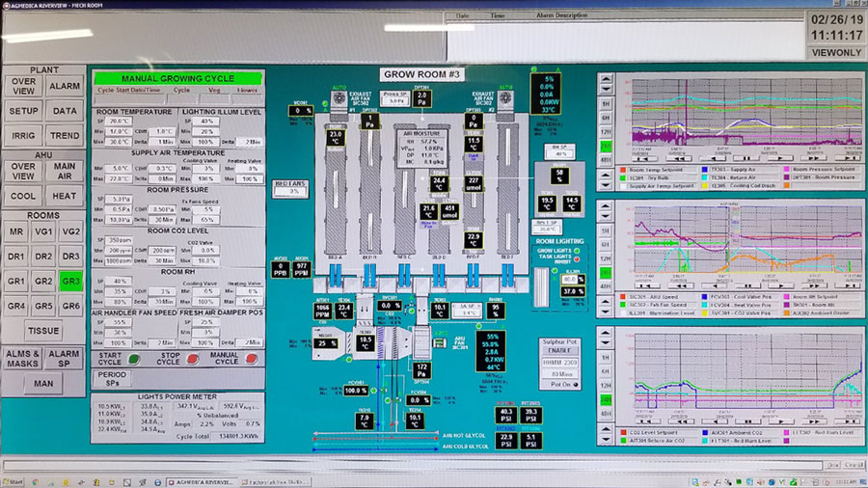868x488 pixels.
Task: Click the Exhaust Air Fan #1 fan icon
Action: click(339, 99)
